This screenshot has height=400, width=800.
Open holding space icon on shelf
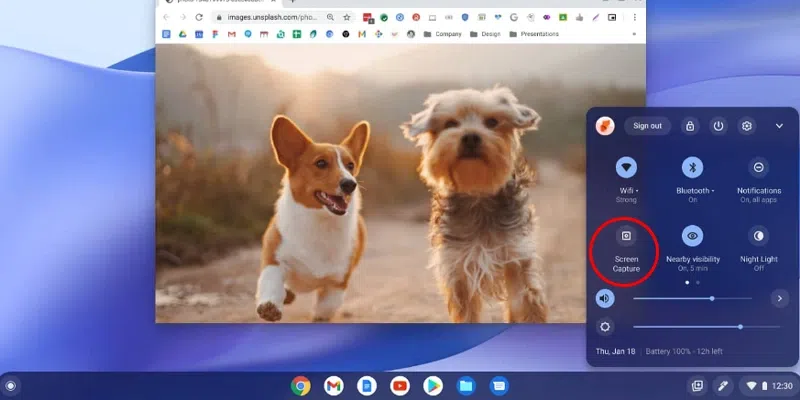(x=697, y=386)
